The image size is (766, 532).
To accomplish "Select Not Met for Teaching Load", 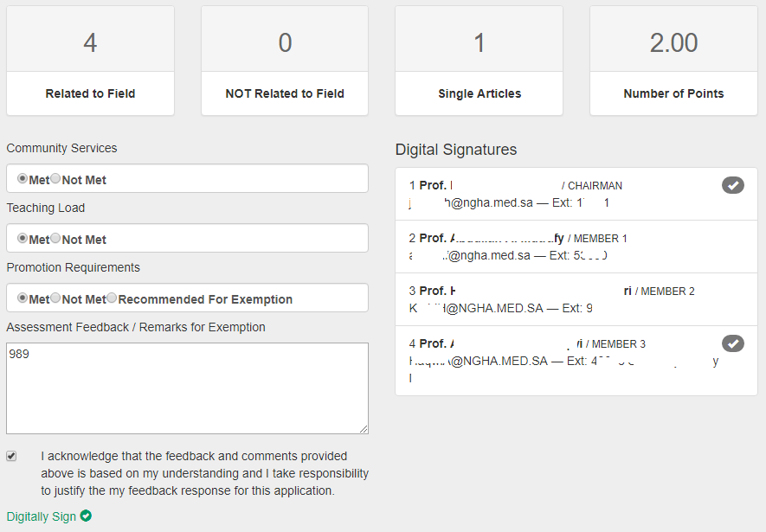I will (55, 238).
